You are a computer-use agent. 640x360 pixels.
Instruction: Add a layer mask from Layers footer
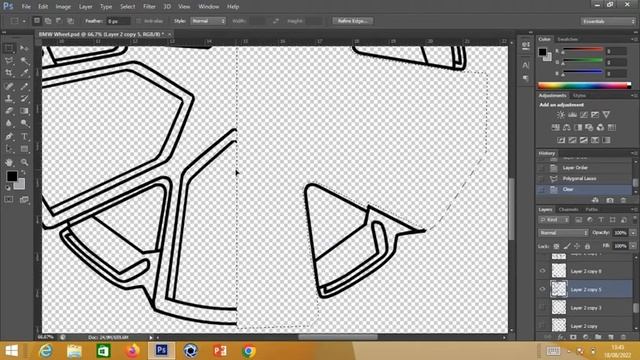pyautogui.click(x=573, y=337)
